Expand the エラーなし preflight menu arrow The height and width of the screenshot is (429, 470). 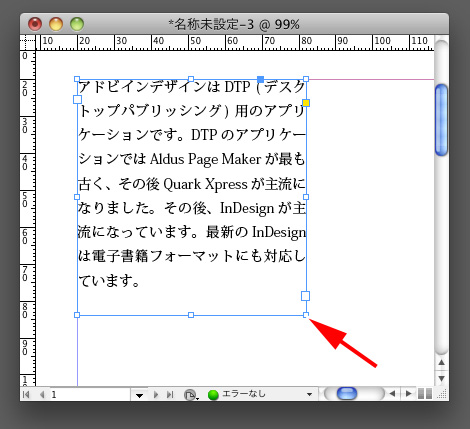click(x=309, y=394)
